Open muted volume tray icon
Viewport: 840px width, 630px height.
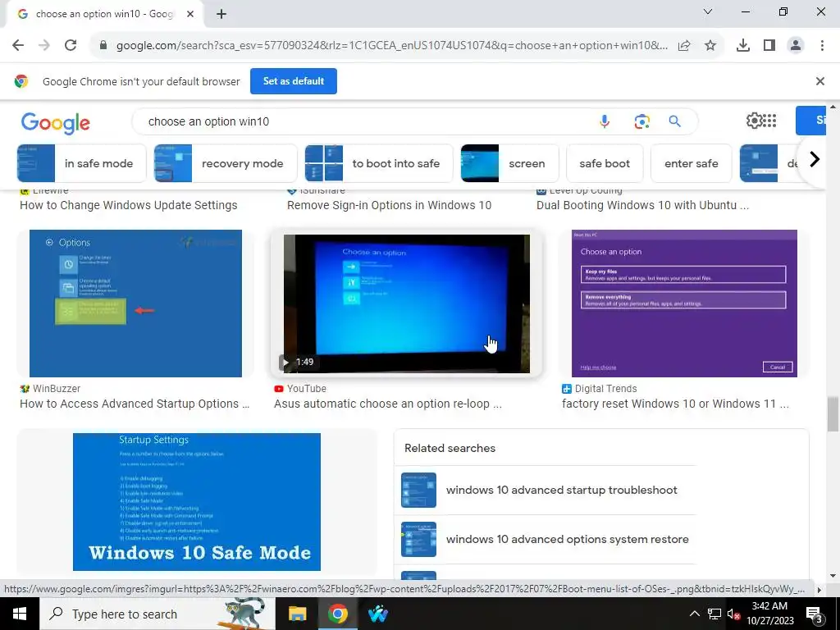tap(733, 614)
